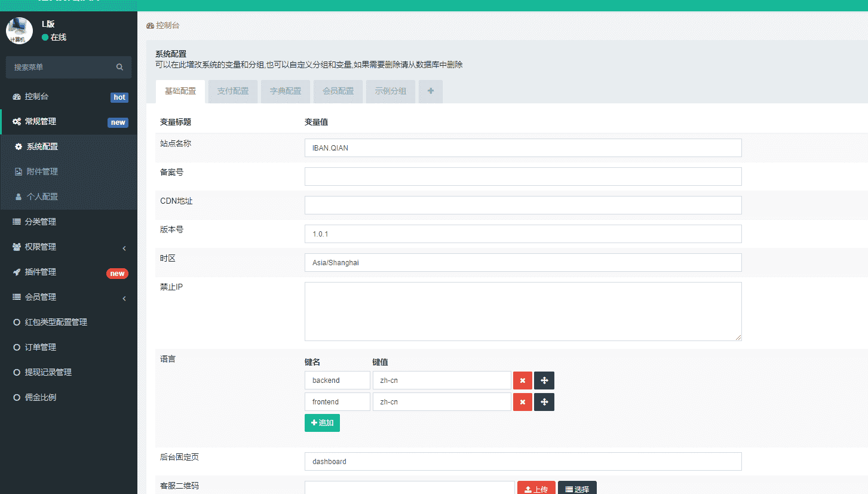
Task: Expand the 权限管理 menu
Action: click(x=68, y=247)
